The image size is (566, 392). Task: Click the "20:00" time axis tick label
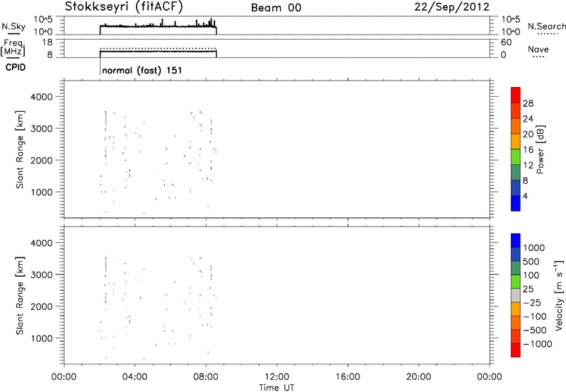click(419, 377)
